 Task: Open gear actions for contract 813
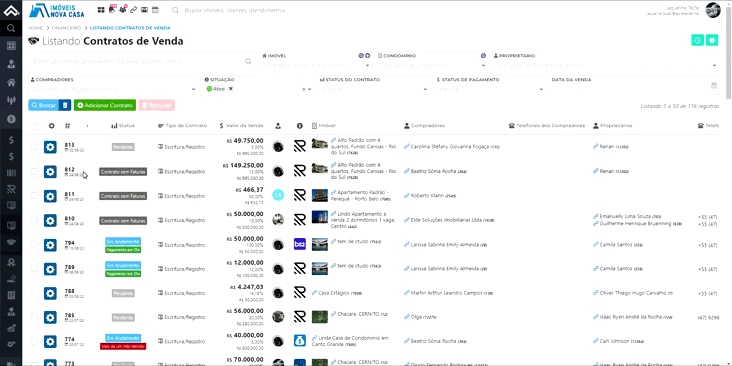tap(50, 147)
